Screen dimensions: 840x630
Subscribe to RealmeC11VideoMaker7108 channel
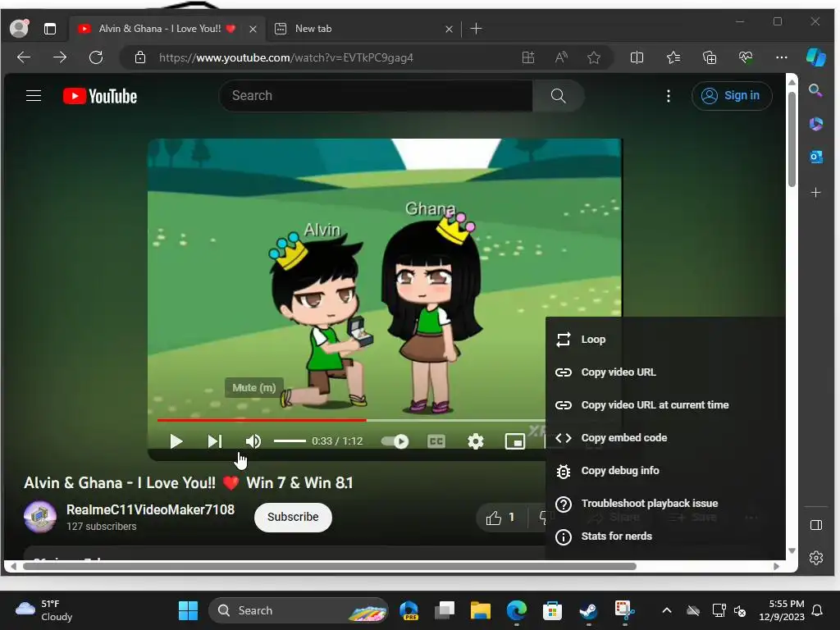[293, 517]
